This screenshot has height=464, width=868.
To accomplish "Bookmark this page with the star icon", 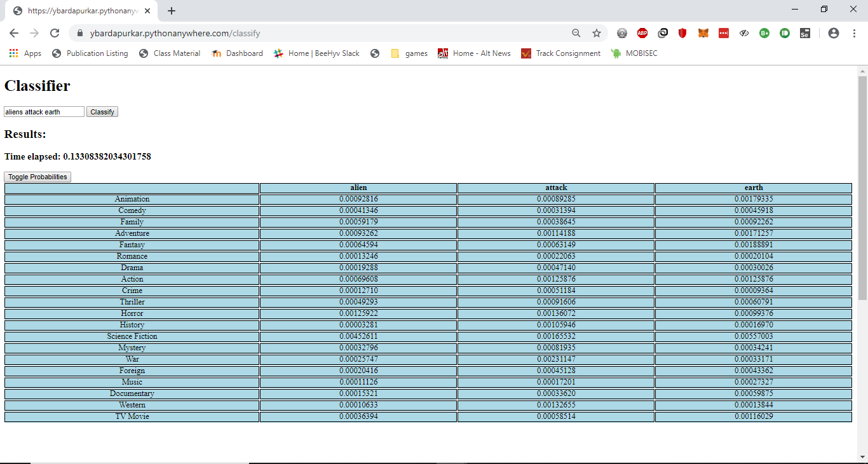I will pyautogui.click(x=596, y=33).
